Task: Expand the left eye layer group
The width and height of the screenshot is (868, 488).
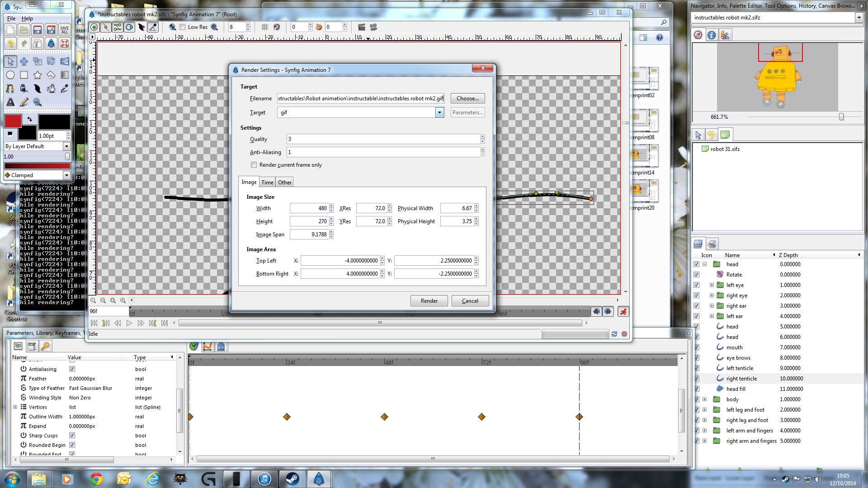Action: tap(712, 285)
